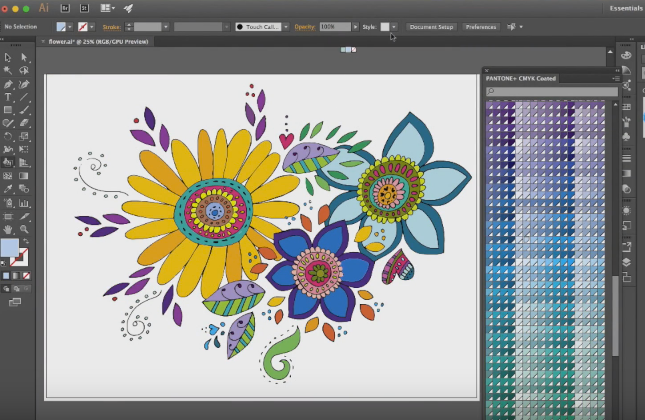The width and height of the screenshot is (645, 420).
Task: Select the Eyedropper tool
Action: click(x=8, y=188)
